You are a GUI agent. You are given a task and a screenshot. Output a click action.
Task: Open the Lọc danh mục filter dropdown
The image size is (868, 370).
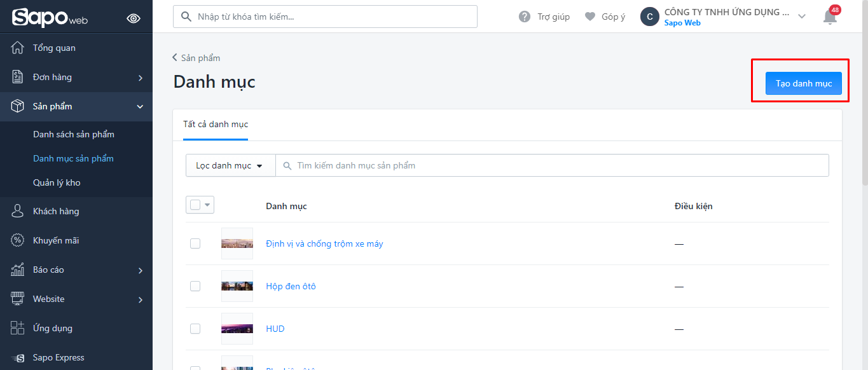click(230, 165)
